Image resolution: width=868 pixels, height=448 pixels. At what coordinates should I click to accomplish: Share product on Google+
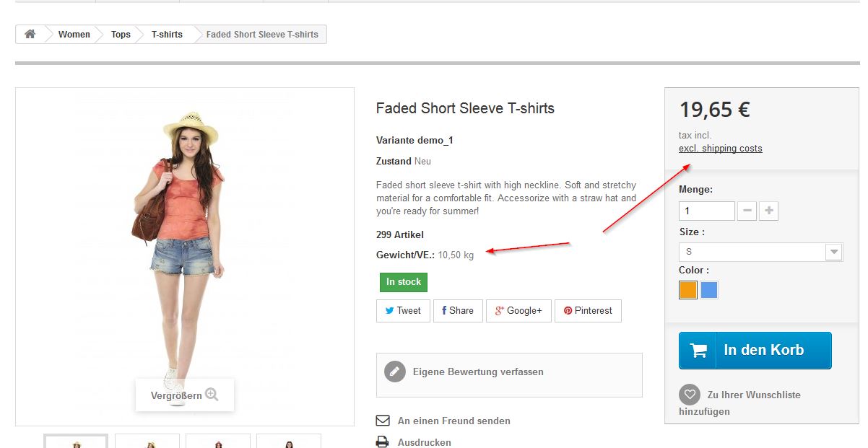(x=518, y=311)
